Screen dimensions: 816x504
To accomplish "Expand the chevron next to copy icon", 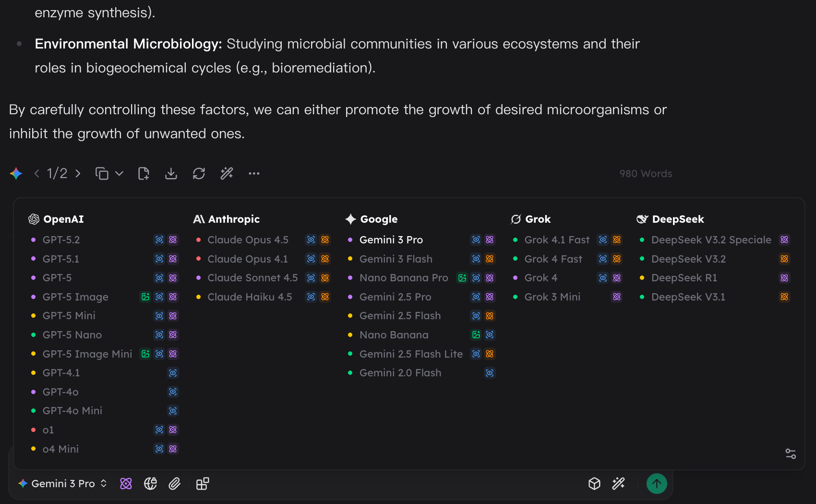I will click(x=120, y=173).
